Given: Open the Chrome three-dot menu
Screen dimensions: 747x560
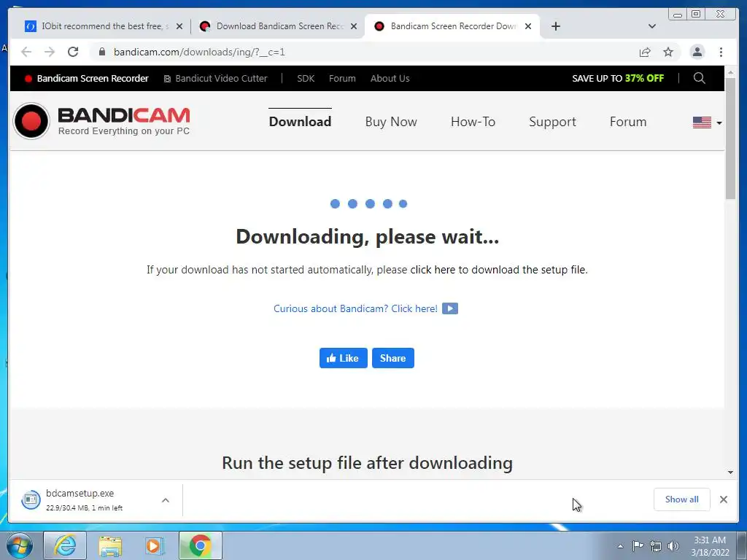Looking at the screenshot, I should pos(721,52).
